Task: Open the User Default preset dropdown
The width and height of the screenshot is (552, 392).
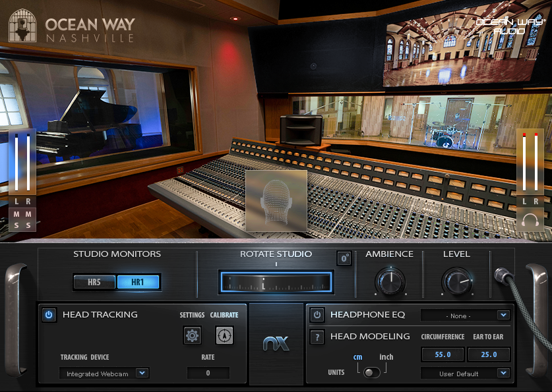Action: pos(465,374)
